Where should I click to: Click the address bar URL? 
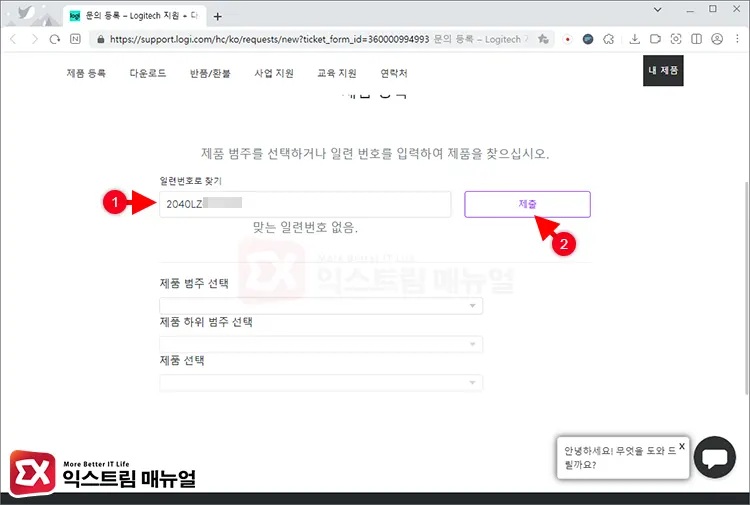click(x=269, y=39)
